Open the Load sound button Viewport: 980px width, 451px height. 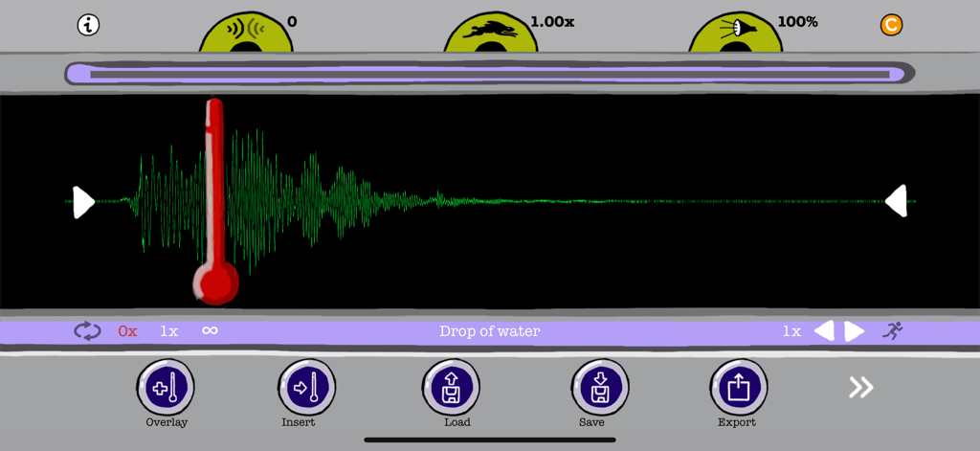(x=451, y=388)
